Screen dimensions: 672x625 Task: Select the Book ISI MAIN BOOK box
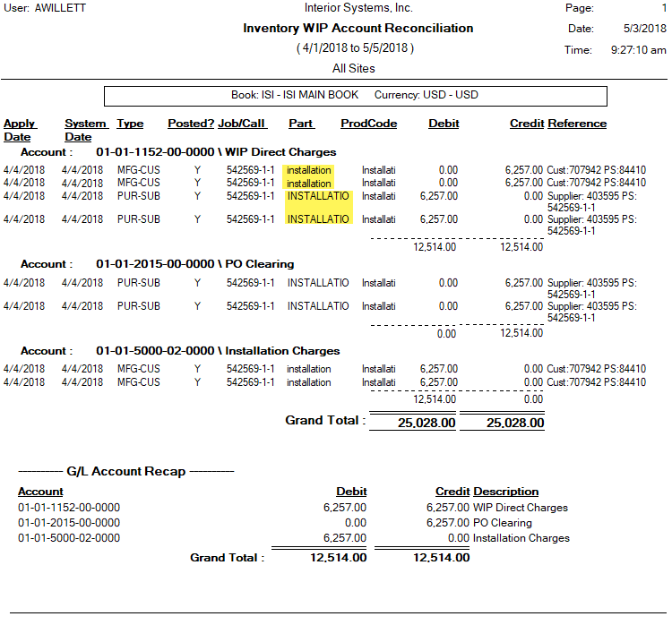(x=356, y=96)
